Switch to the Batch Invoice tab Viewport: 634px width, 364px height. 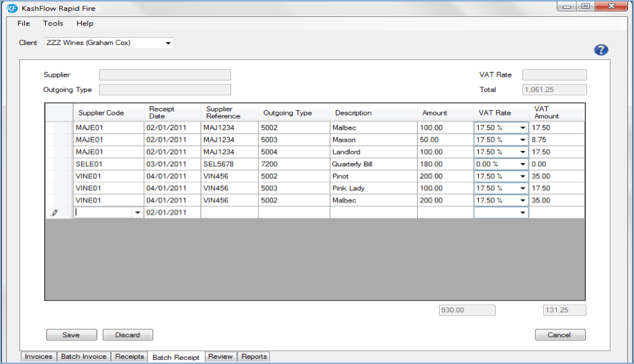(x=83, y=357)
